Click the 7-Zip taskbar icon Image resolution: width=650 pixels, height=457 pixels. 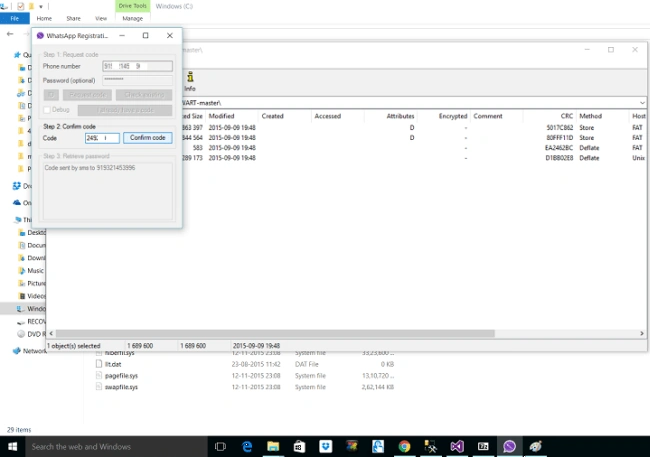483,447
